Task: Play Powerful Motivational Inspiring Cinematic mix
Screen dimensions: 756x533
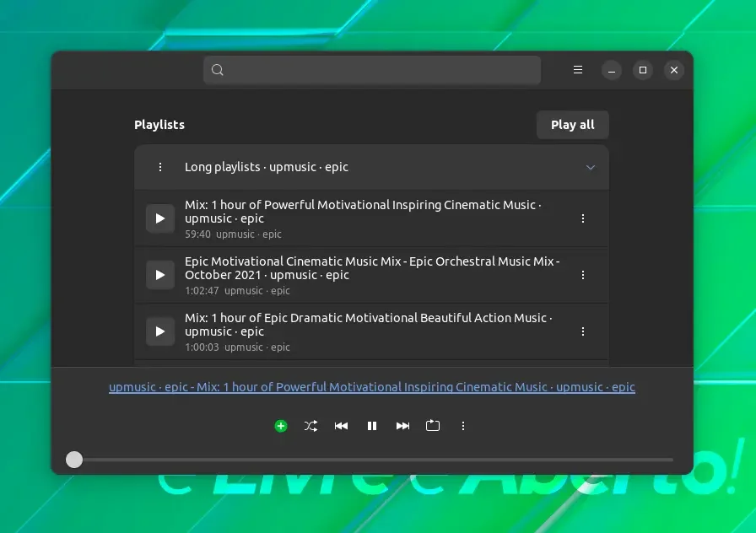Action: click(160, 218)
